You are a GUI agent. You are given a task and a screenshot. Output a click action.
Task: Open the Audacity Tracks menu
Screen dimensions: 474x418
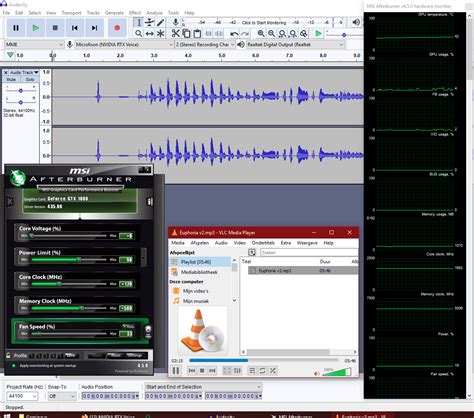coord(93,13)
